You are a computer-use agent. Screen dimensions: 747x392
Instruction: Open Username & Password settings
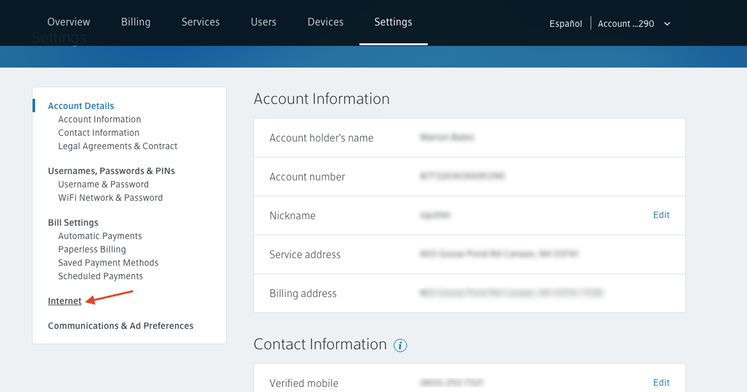point(103,184)
